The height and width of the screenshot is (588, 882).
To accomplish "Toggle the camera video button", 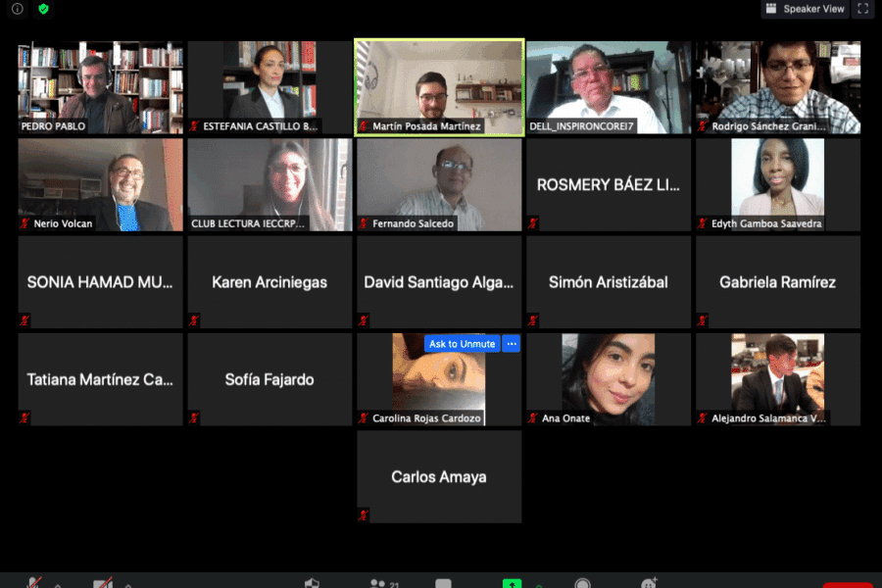I will (x=102, y=584).
